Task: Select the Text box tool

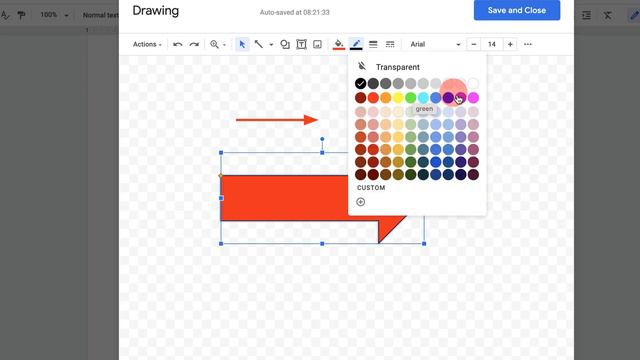Action: (301, 44)
